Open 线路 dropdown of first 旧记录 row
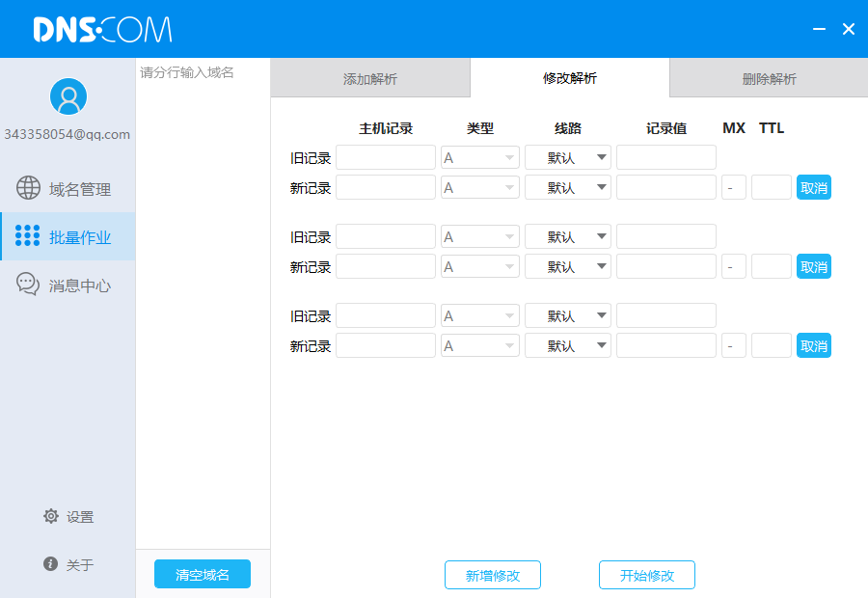This screenshot has height=598, width=868. pos(568,158)
